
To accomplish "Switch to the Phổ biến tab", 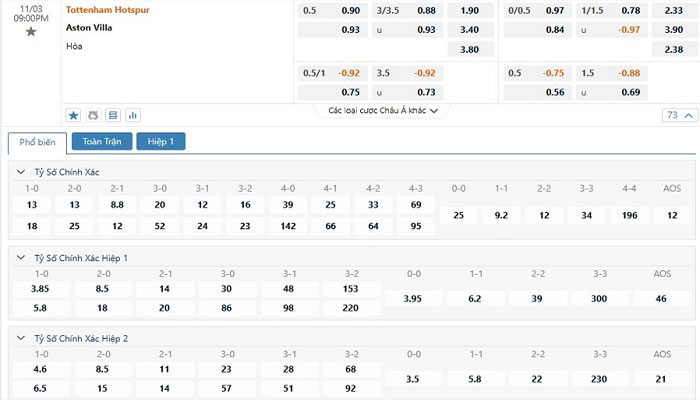I will (36, 142).
